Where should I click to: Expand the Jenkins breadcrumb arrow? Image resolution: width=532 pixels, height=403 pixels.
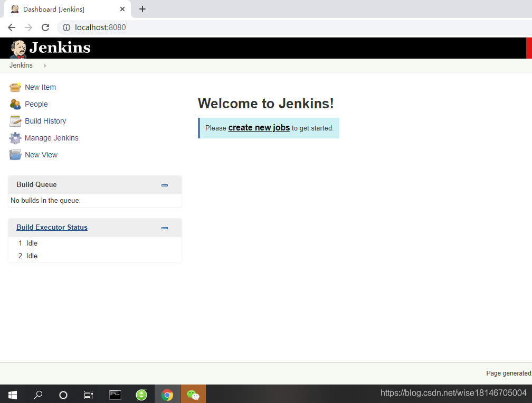click(x=45, y=65)
